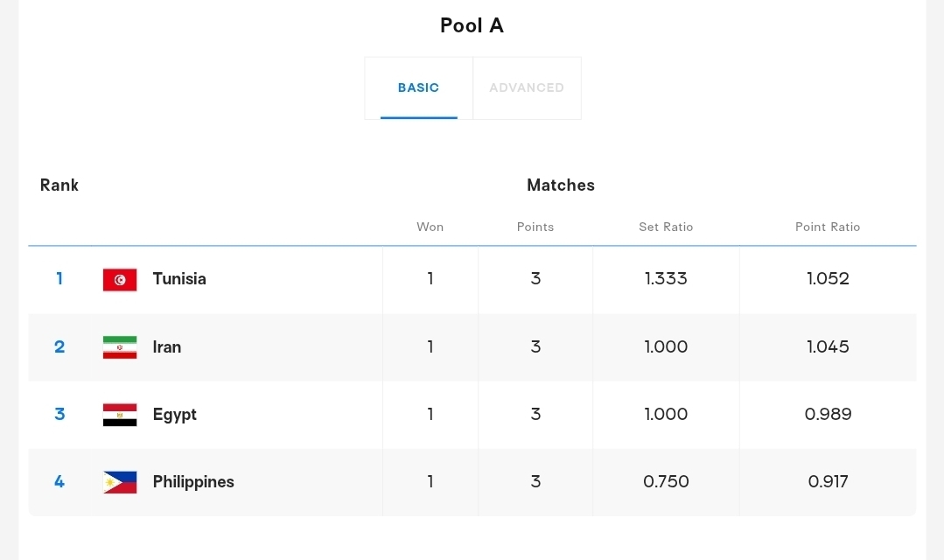Click Philippines' point ratio value 0.917
The image size is (944, 560).
(828, 482)
